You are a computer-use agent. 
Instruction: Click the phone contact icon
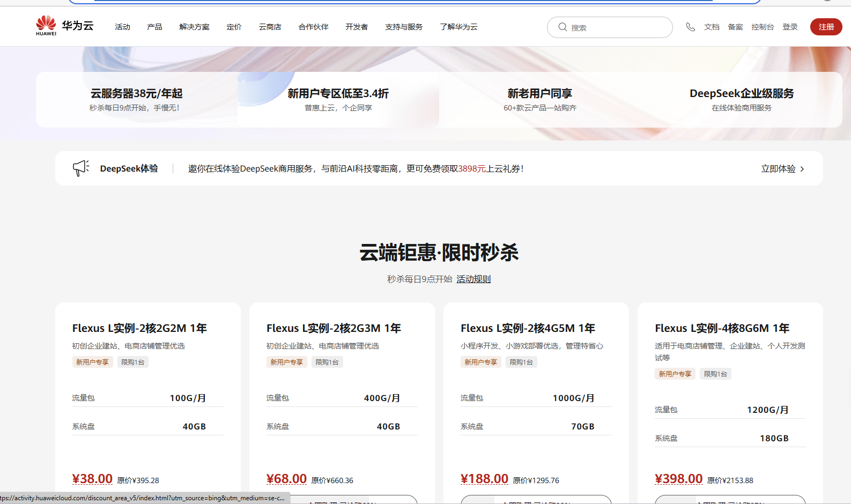pyautogui.click(x=691, y=27)
